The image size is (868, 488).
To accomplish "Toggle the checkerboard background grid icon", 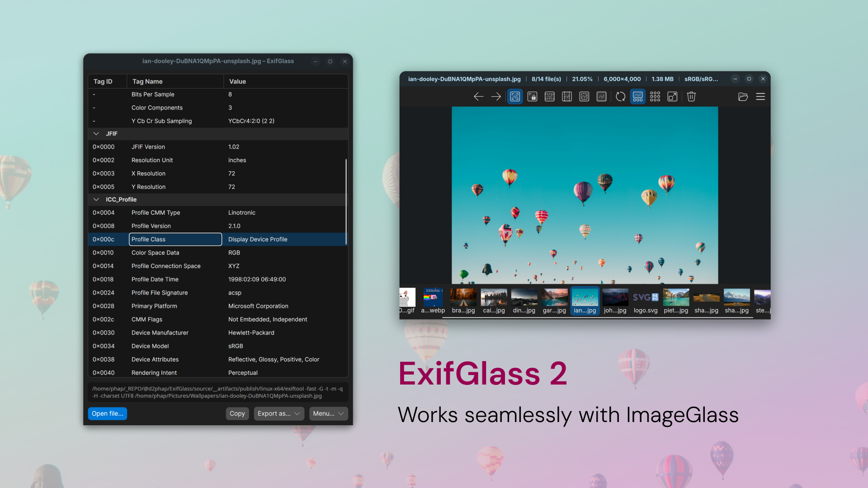I will [655, 97].
